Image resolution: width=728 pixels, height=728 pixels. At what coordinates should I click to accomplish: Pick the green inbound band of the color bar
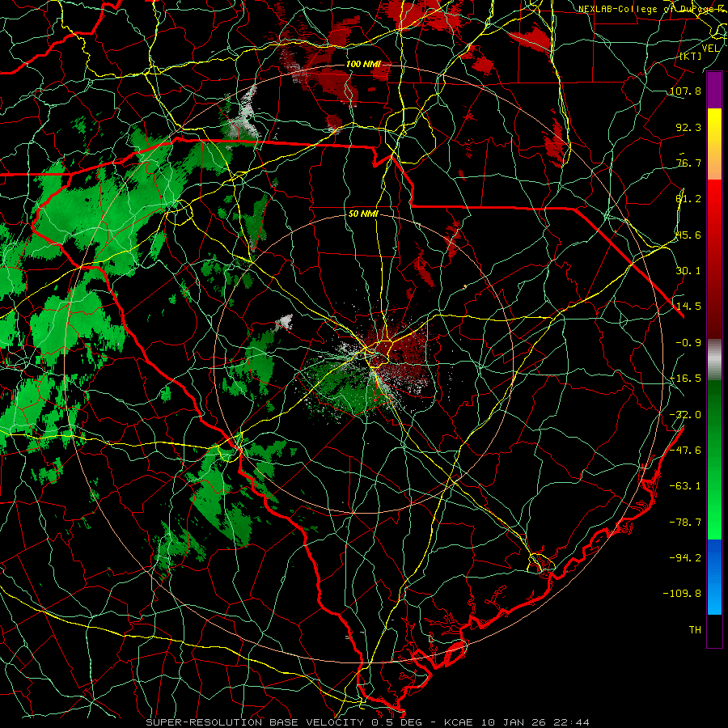pos(714,459)
